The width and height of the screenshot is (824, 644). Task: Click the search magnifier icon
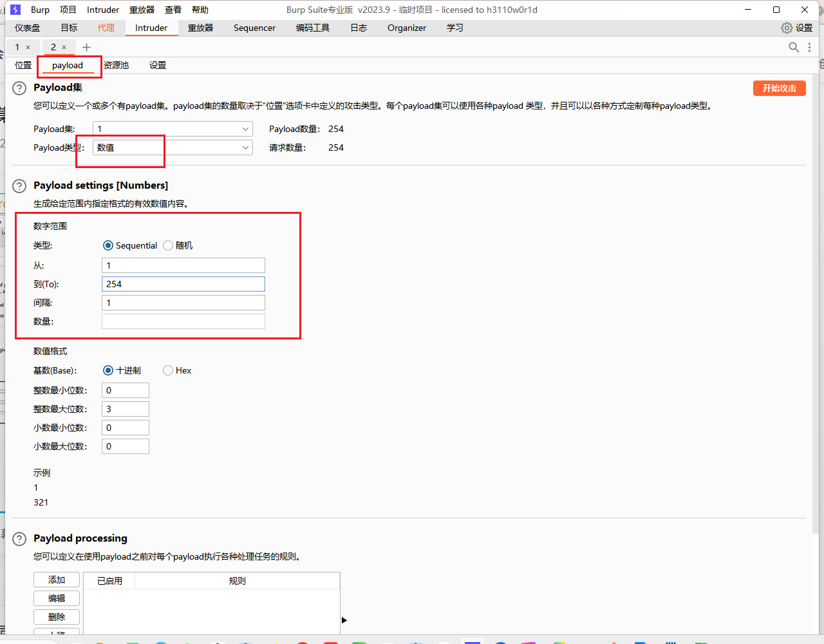tap(794, 47)
